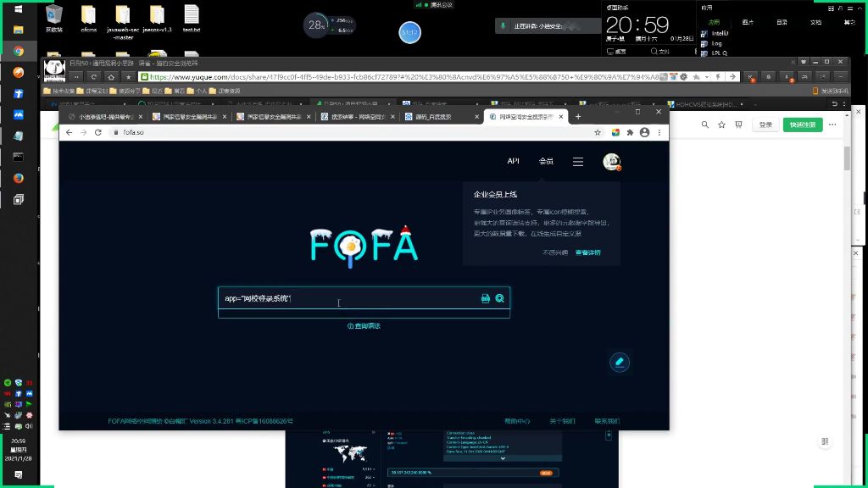Image resolution: width=868 pixels, height=488 pixels.
Task: Click the Yuque page vertical scrollbar
Action: 847,158
